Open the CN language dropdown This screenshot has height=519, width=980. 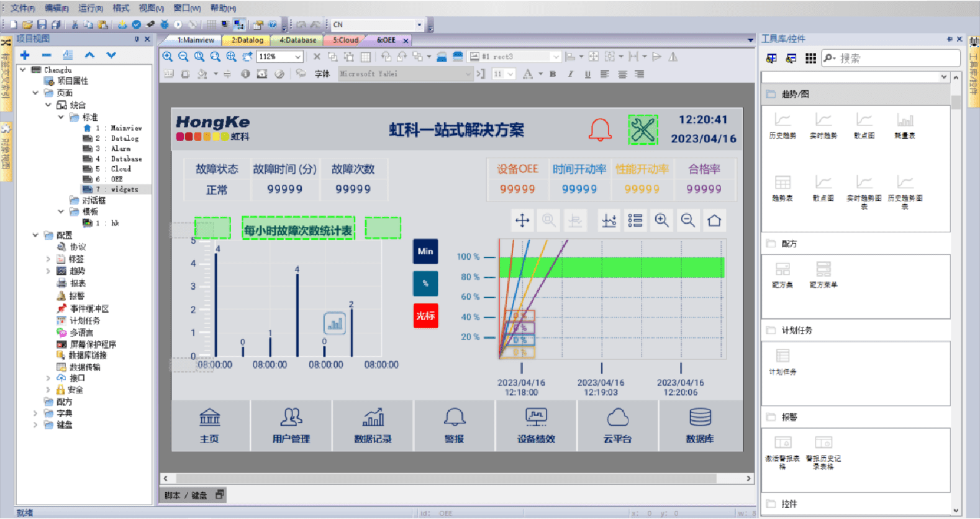coord(419,25)
